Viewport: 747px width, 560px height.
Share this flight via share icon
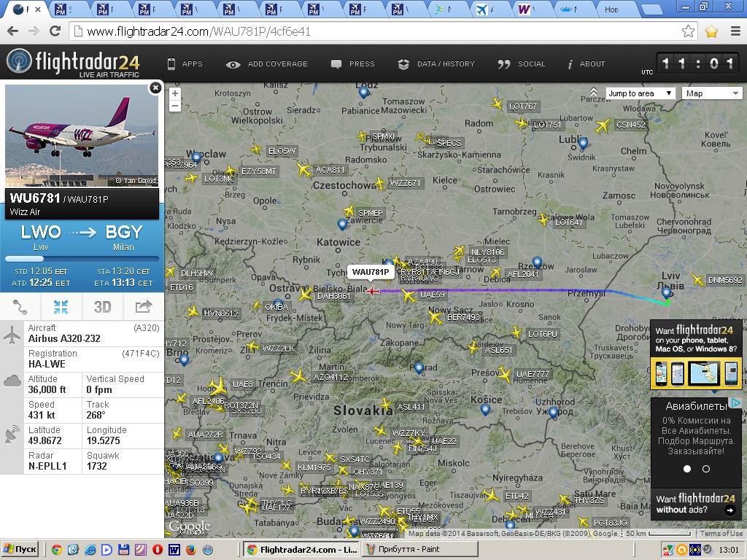(x=143, y=307)
